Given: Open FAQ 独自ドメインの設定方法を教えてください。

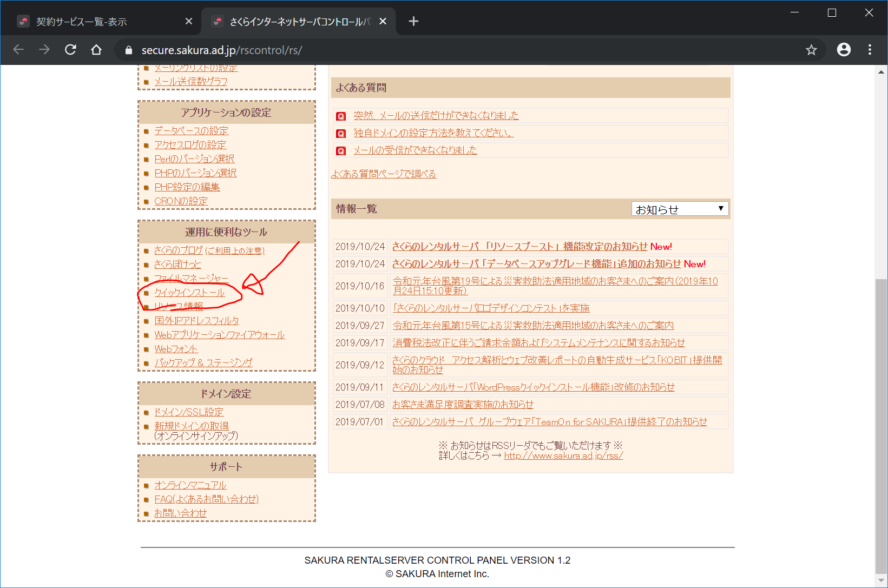Looking at the screenshot, I should [x=433, y=133].
